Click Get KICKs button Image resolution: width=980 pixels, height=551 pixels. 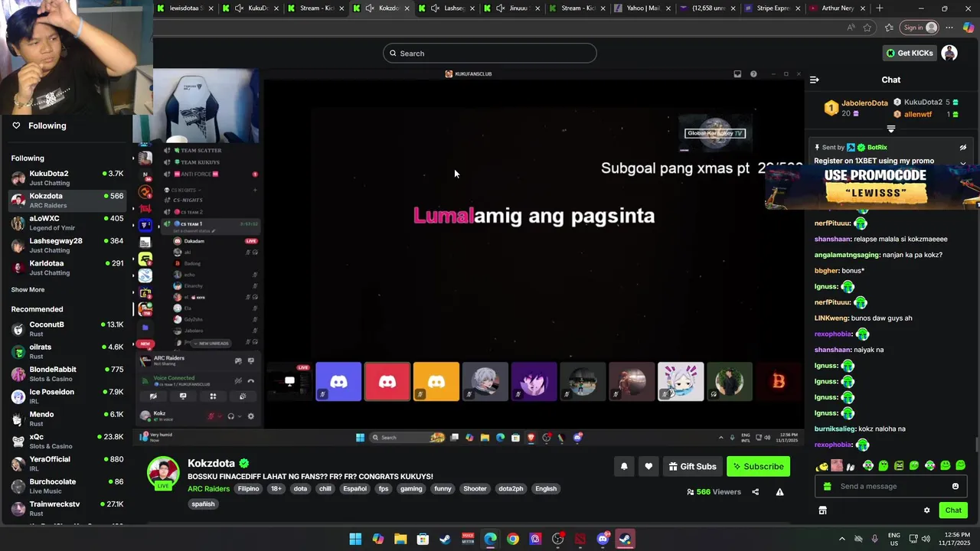coord(910,53)
